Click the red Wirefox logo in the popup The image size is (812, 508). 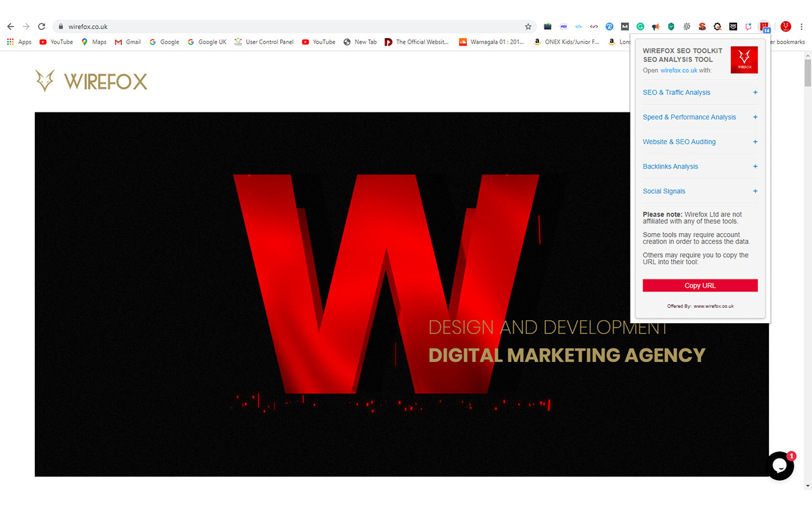[744, 60]
